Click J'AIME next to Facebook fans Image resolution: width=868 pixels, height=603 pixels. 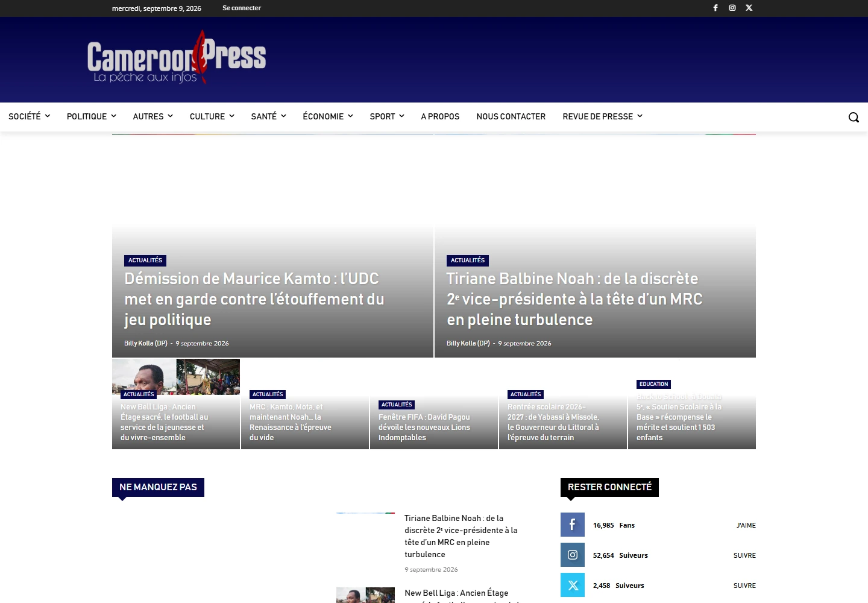pyautogui.click(x=746, y=525)
